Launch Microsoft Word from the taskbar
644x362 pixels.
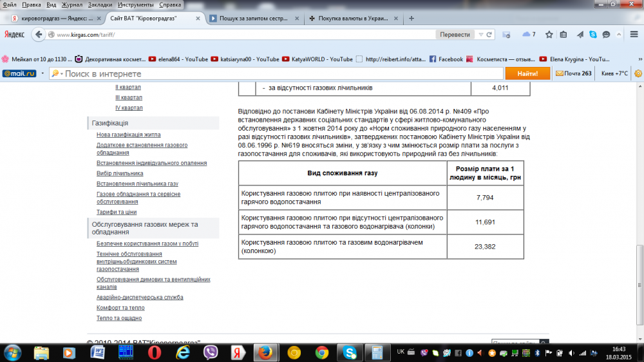tap(97, 352)
